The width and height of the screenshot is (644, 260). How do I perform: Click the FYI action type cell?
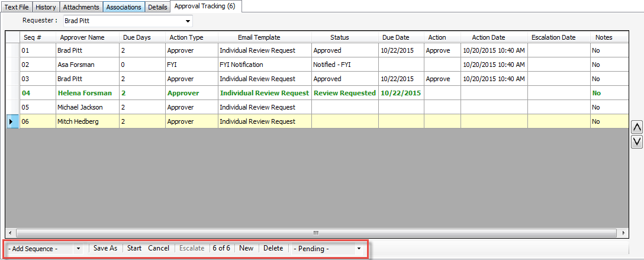click(191, 65)
